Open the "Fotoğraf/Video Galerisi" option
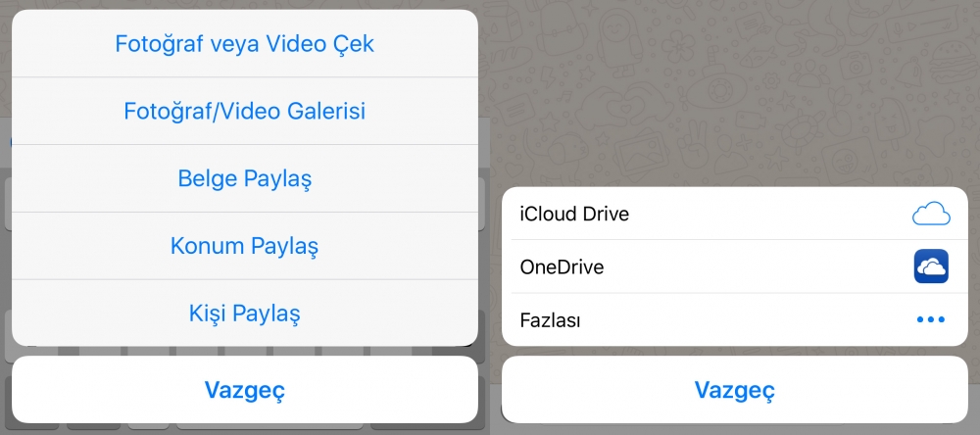 pyautogui.click(x=244, y=112)
